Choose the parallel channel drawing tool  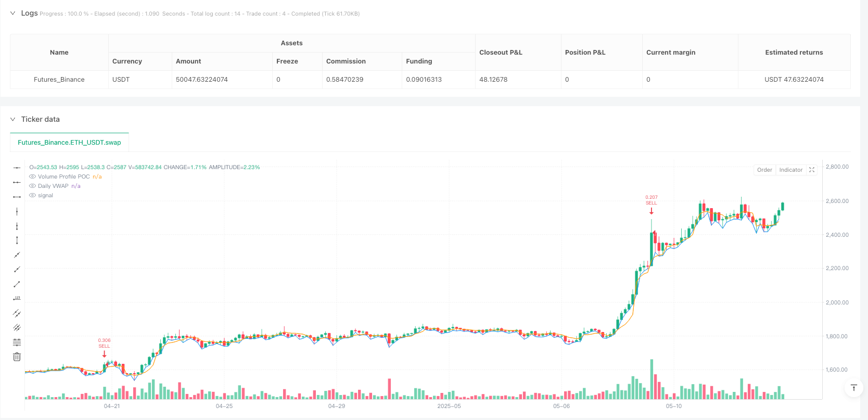(17, 313)
